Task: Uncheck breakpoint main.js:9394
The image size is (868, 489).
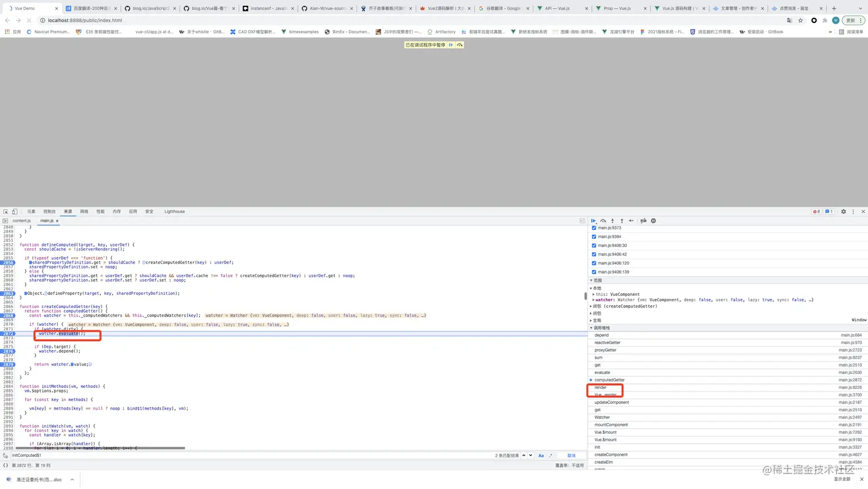Action: click(x=594, y=237)
